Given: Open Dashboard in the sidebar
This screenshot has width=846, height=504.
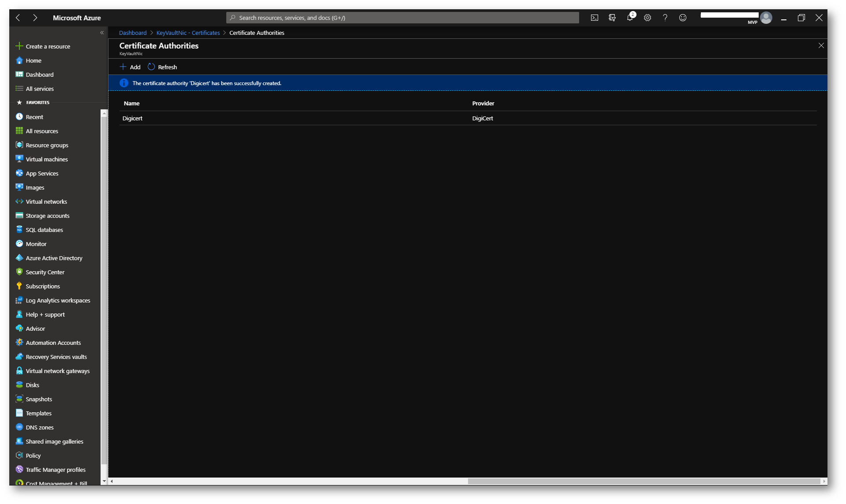Looking at the screenshot, I should 34,75.
